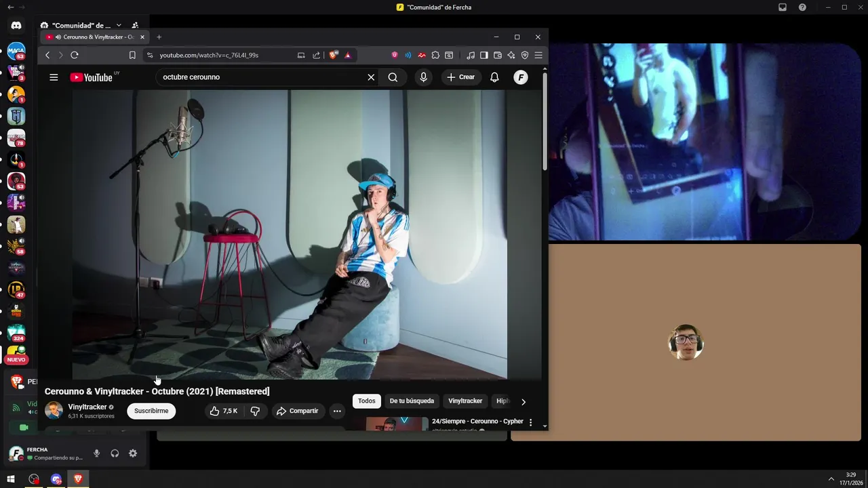This screenshot has height=488, width=868.
Task: Click the FERCHA user panel avatar
Action: point(16,453)
